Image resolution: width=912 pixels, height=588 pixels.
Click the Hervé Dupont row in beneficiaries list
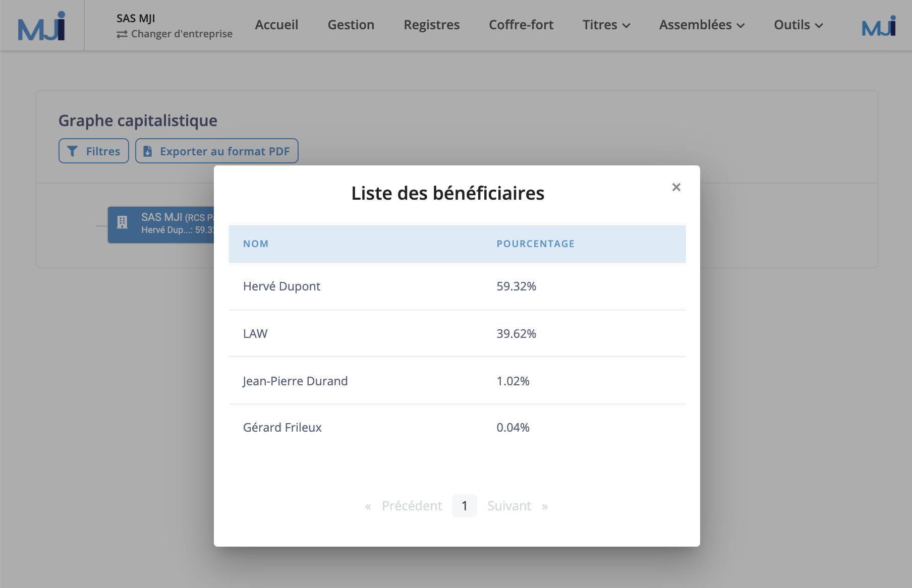point(457,286)
